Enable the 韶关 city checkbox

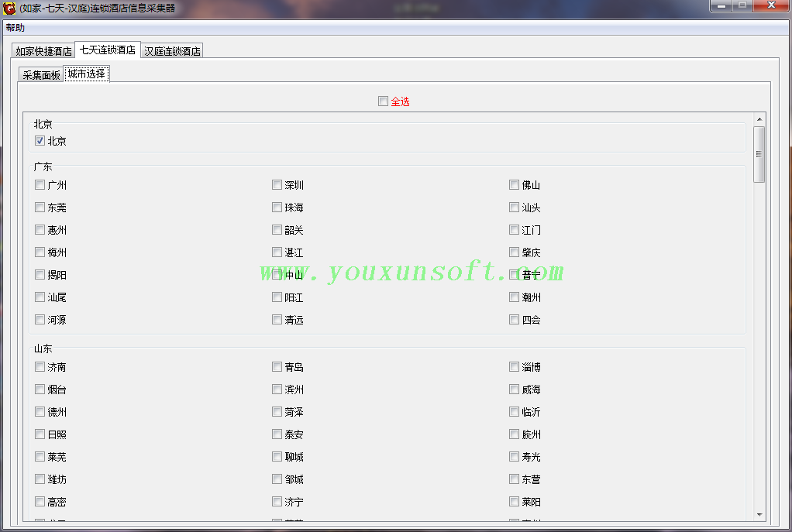[277, 230]
